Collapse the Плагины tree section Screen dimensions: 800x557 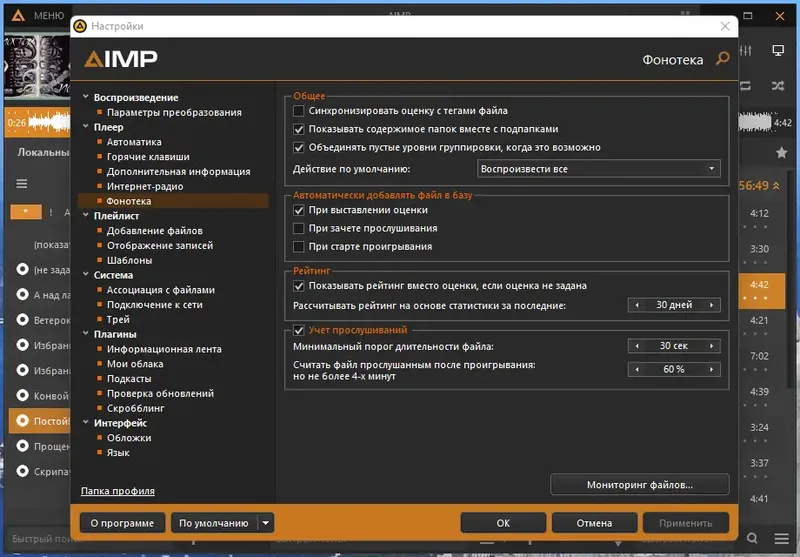click(86, 333)
